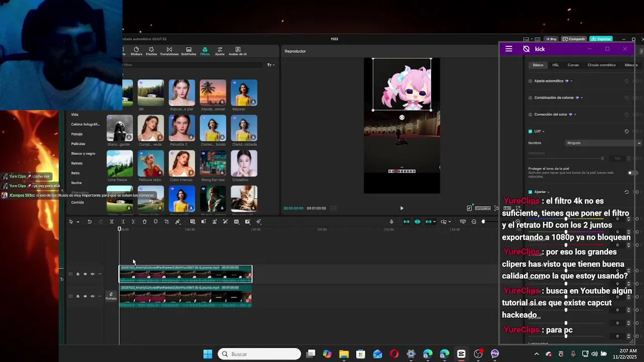Expand the Ajuste automático arrow

572,81
